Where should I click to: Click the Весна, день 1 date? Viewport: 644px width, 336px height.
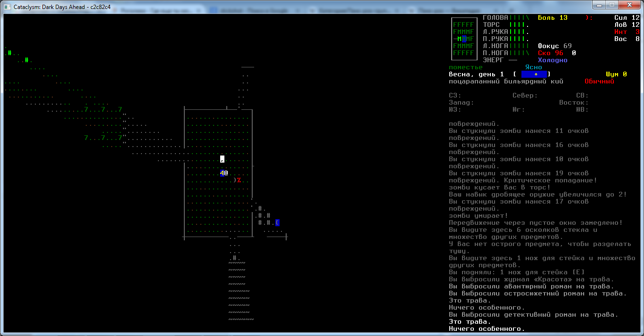pyautogui.click(x=476, y=74)
